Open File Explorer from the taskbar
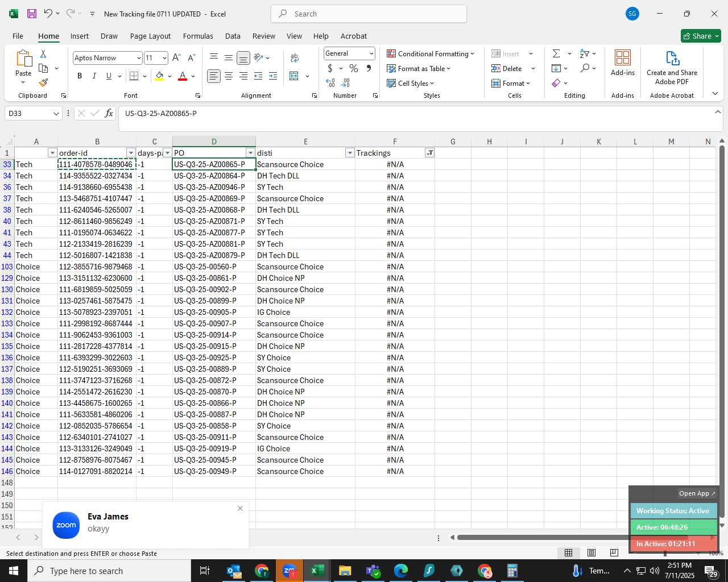The image size is (728, 582). coord(345,571)
